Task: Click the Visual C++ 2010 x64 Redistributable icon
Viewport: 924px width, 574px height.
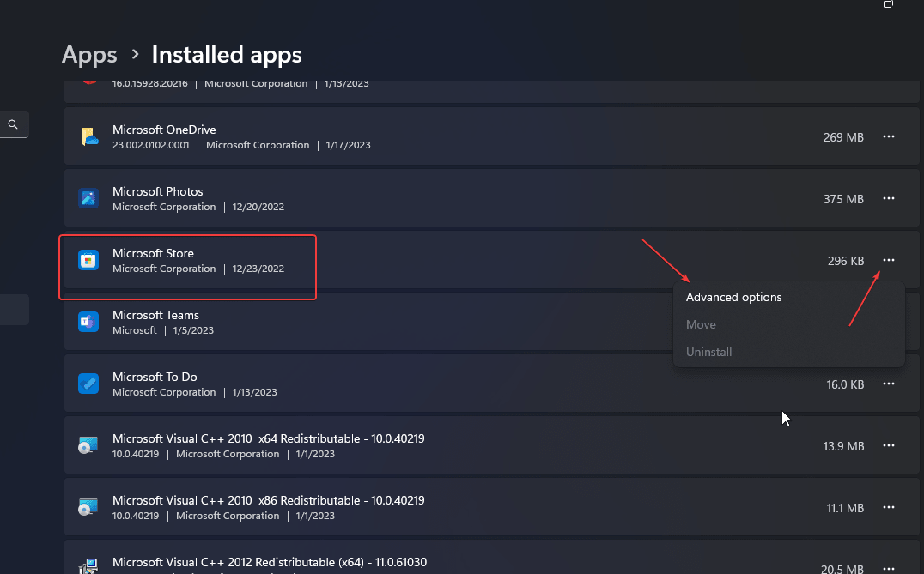Action: point(88,445)
